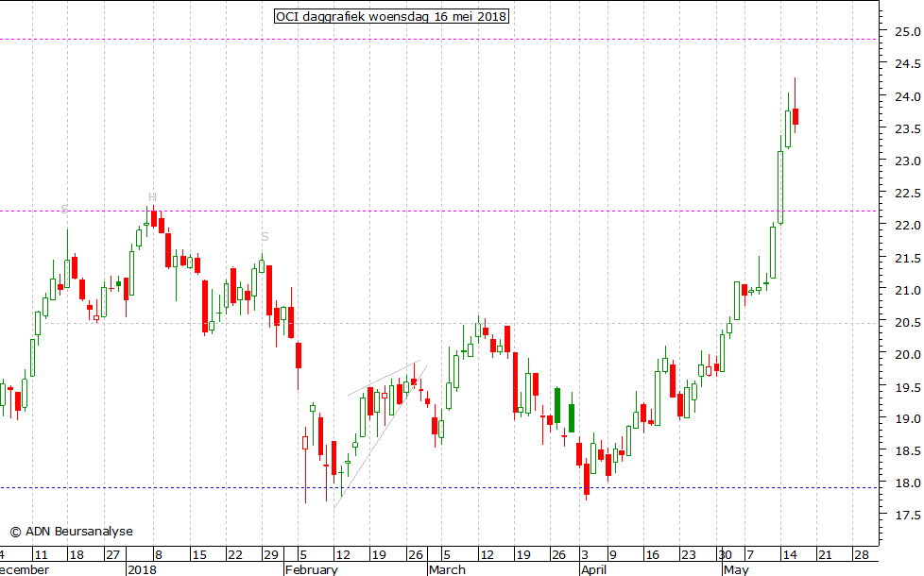
Task: Click date label '9' in April
Action: pos(613,555)
